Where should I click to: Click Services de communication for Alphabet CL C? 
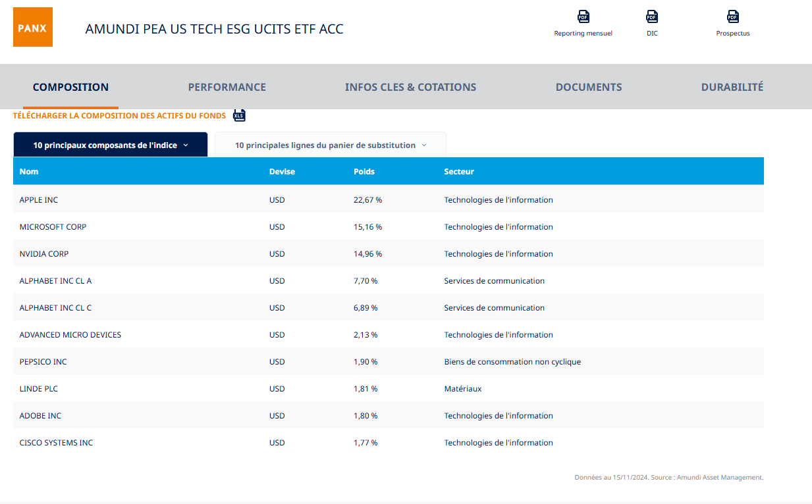(x=495, y=308)
